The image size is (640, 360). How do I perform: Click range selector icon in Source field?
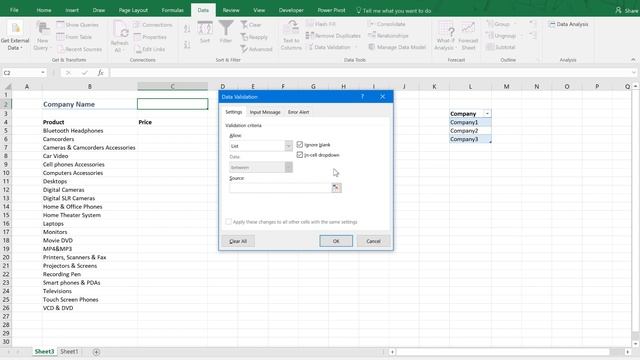[x=336, y=188]
